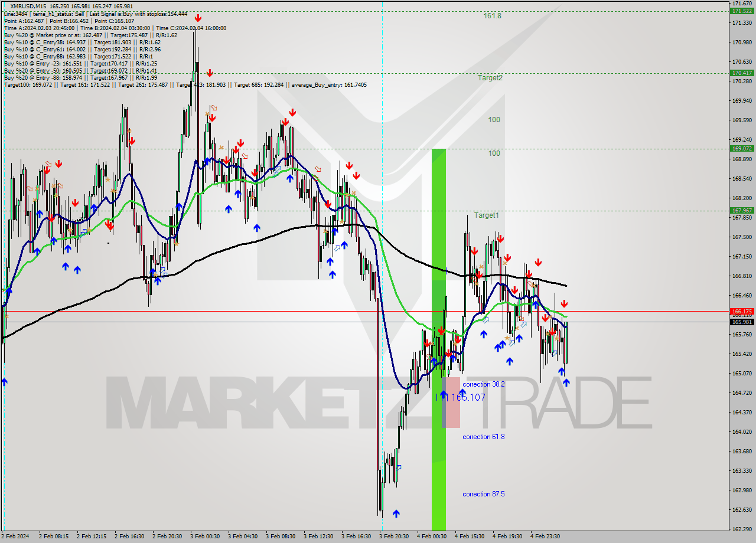Click the 167.500 price axis label
The height and width of the screenshot is (543, 756).
click(x=742, y=237)
